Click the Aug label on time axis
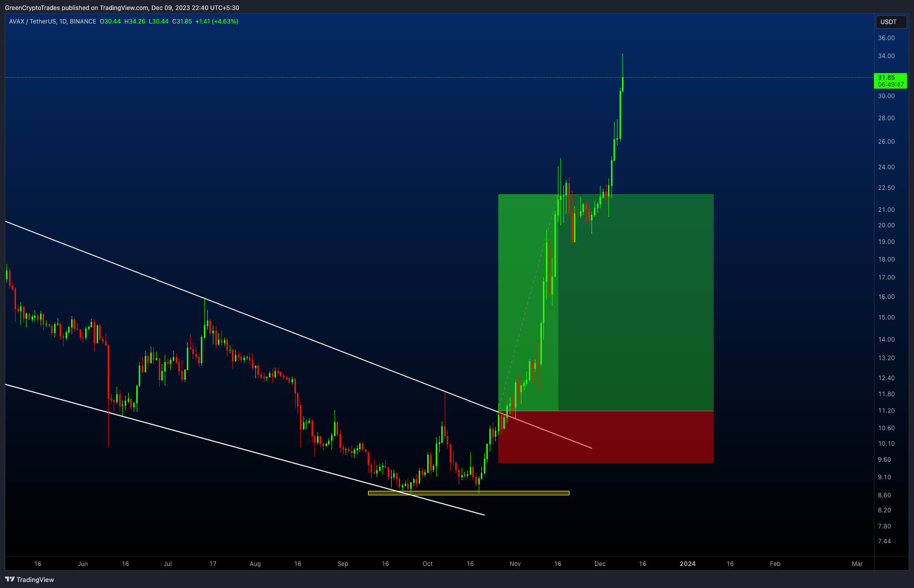 (255, 564)
